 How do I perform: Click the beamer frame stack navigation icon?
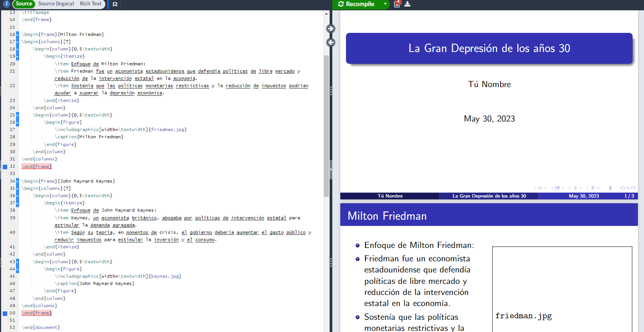[x=557, y=188]
